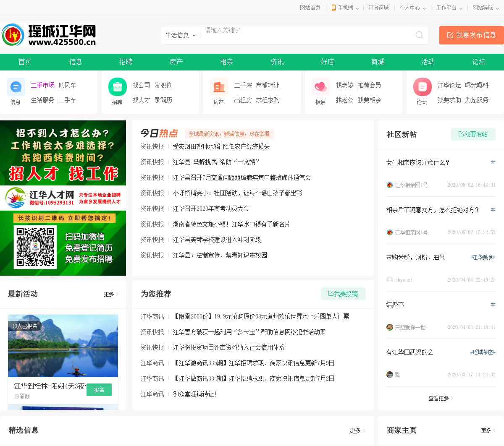Click avatar of user 只想爱你一世

tap(390, 327)
